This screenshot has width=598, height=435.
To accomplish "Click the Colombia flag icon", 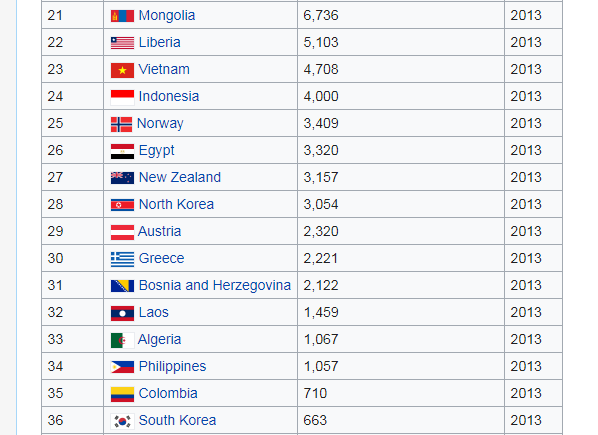I will [x=122, y=394].
